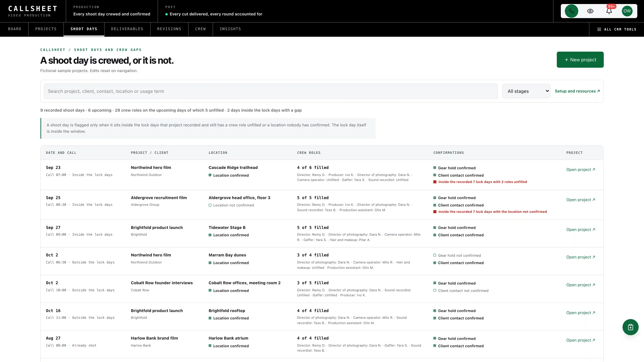Image resolution: width=644 pixels, height=362 pixels.
Task: Click the green phone call icon
Action: tap(571, 11)
